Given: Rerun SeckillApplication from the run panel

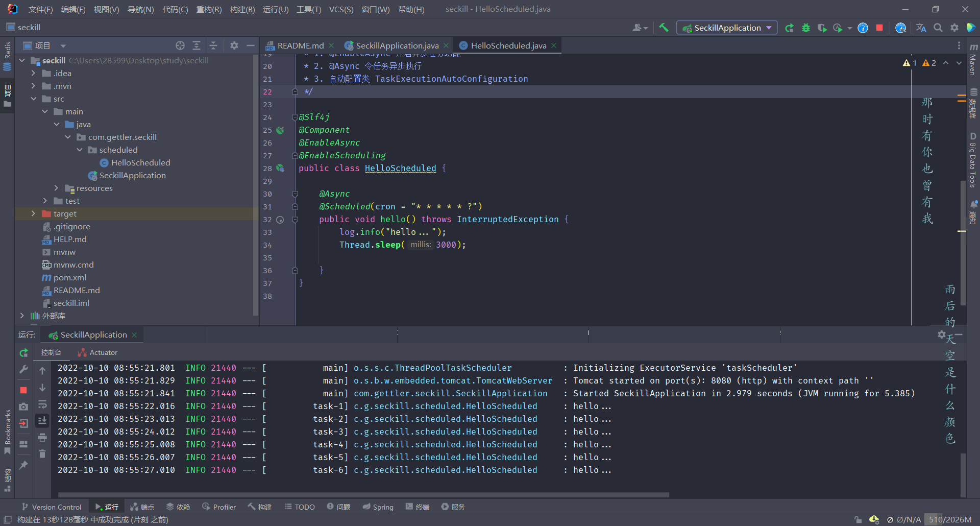Looking at the screenshot, I should tap(23, 353).
